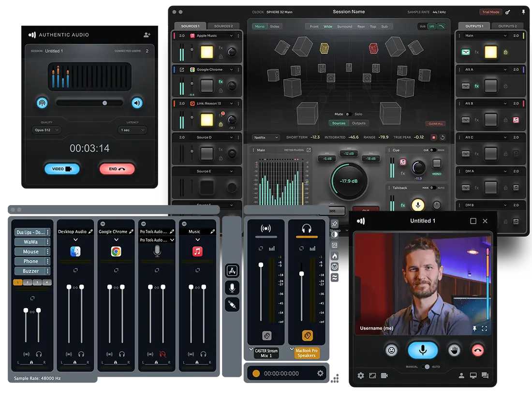Viewport: 532px width, 399px height.
Task: Switch to the SOURCES 2 tab
Action: click(x=224, y=26)
